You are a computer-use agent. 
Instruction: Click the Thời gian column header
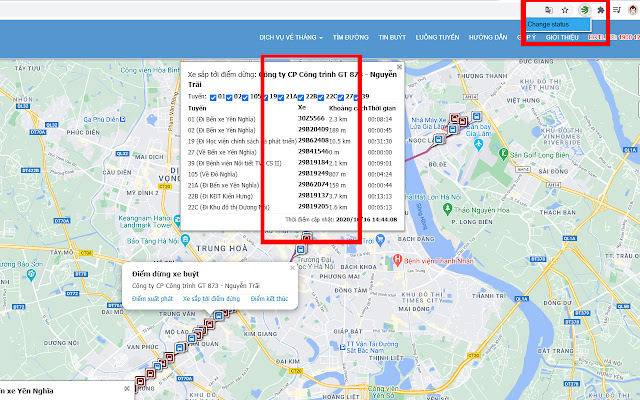click(382, 108)
